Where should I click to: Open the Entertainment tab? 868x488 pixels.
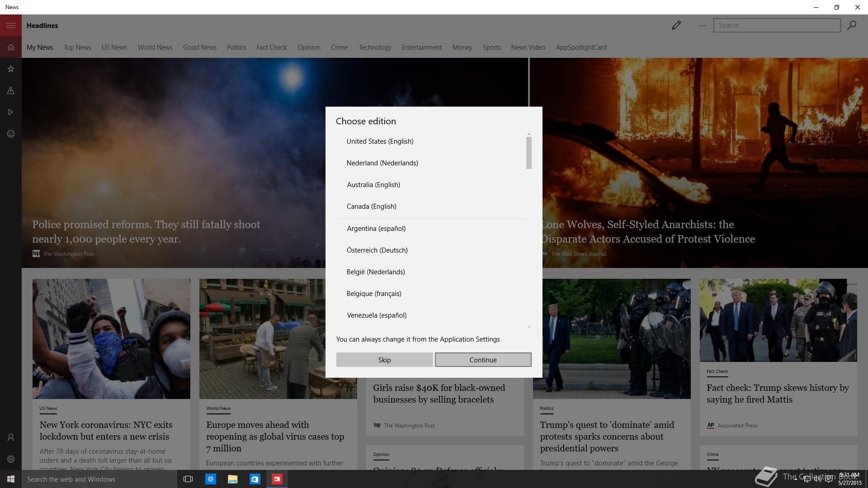422,47
